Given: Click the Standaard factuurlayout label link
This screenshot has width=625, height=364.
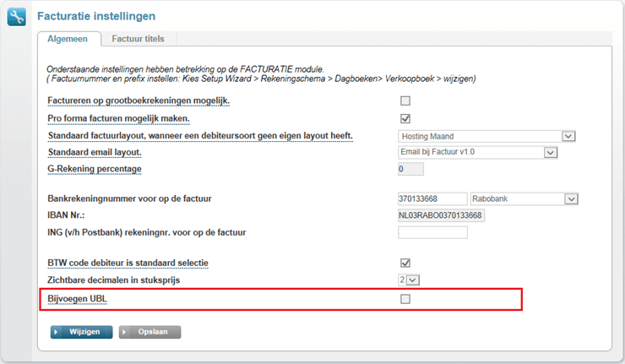Looking at the screenshot, I should coord(200,136).
